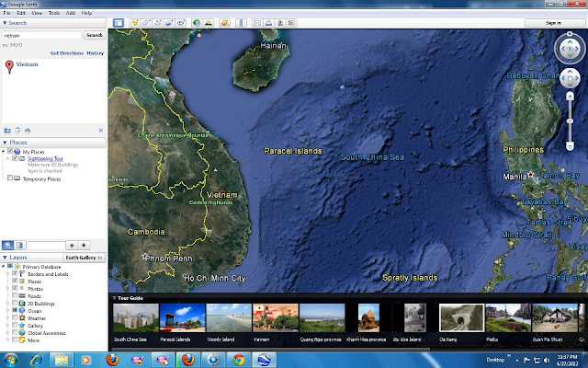The height and width of the screenshot is (368, 588).
Task: Collapse the Tour Guide strip triangle
Action: click(114, 298)
